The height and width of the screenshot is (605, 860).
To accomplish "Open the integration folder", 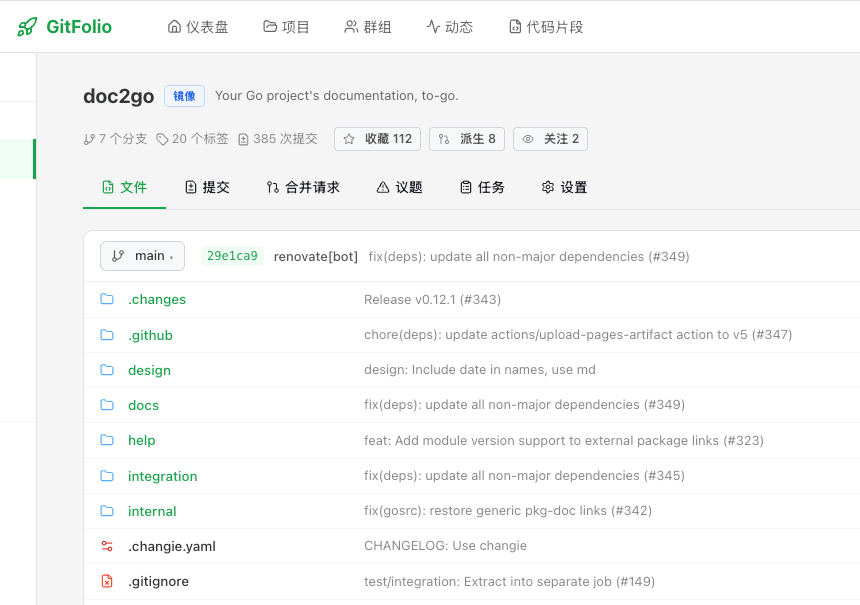I will pos(162,476).
